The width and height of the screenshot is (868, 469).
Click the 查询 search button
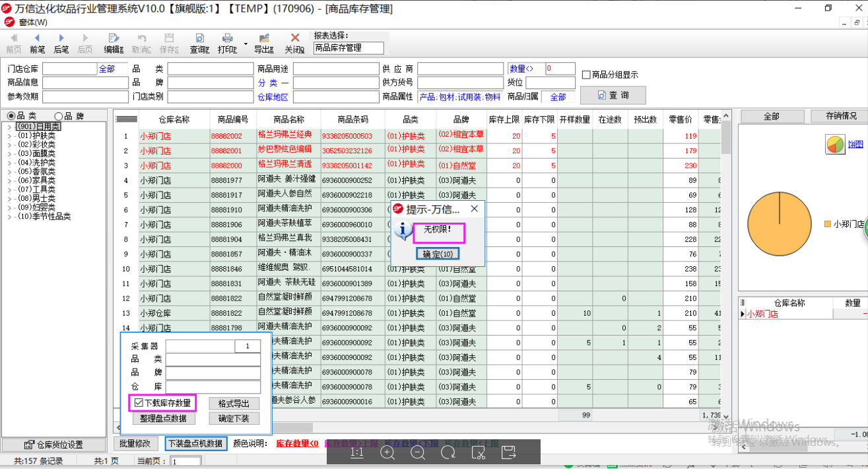[x=613, y=95]
